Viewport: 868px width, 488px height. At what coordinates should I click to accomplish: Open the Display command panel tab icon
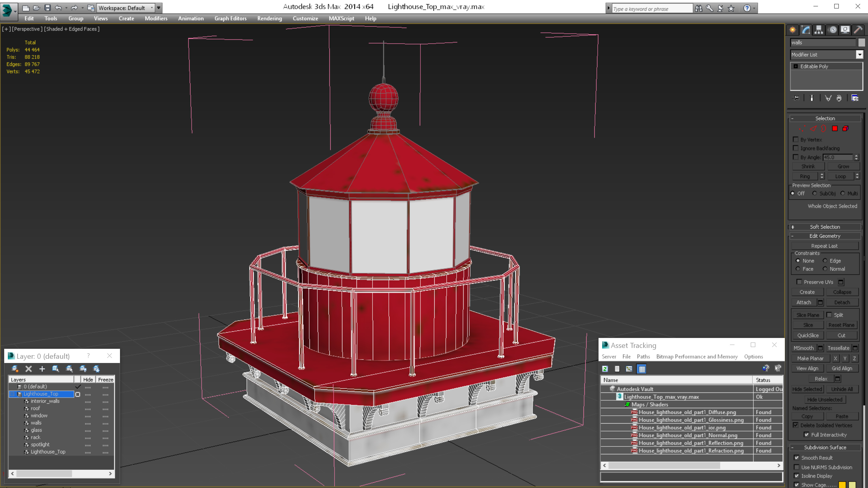click(x=845, y=30)
